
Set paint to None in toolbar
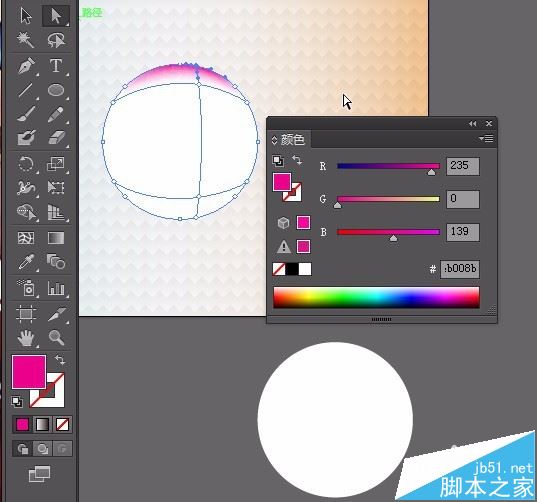click(62, 425)
